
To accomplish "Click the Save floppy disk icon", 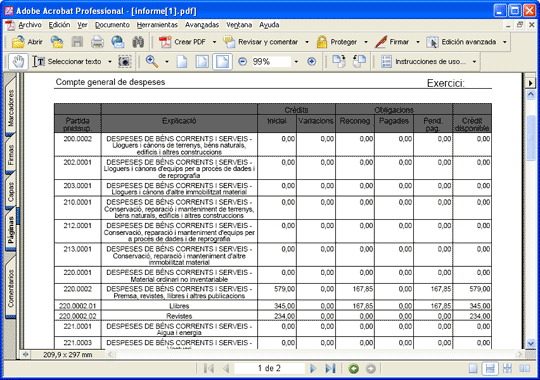I will (x=77, y=42).
